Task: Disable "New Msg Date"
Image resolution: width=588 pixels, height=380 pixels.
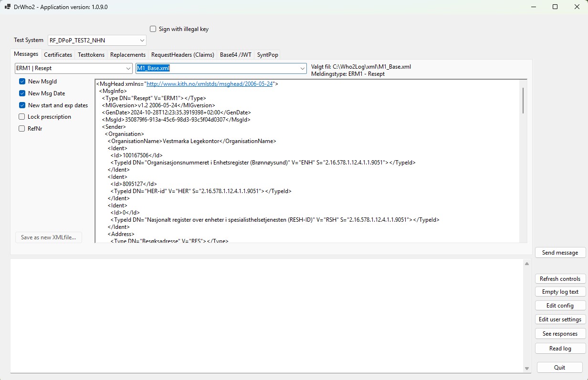Action: [21, 93]
